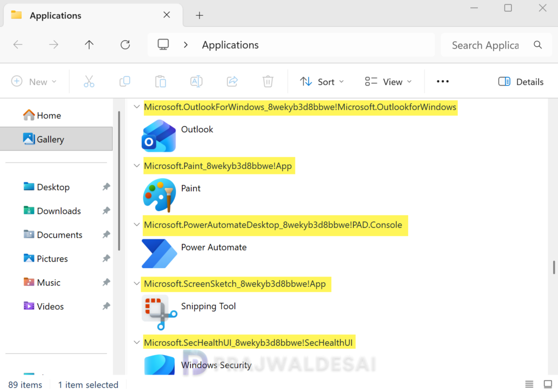The image size is (558, 392).
Task: Collapse the PowerAutomateDesktop group chevron
Action: 137,225
